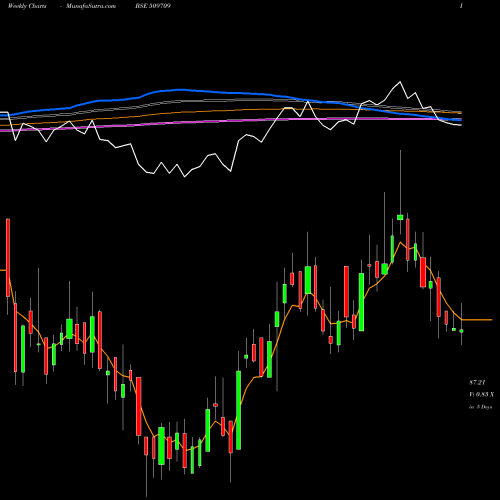Click the "V: 0.85 X" volume text
Viewport: 500px width, 500px height.
coord(481,394)
